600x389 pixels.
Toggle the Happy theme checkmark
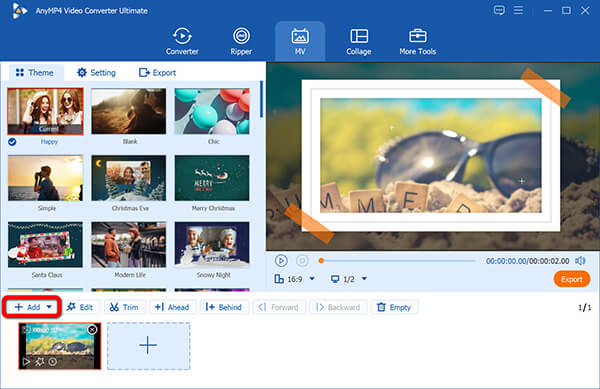pyautogui.click(x=12, y=142)
